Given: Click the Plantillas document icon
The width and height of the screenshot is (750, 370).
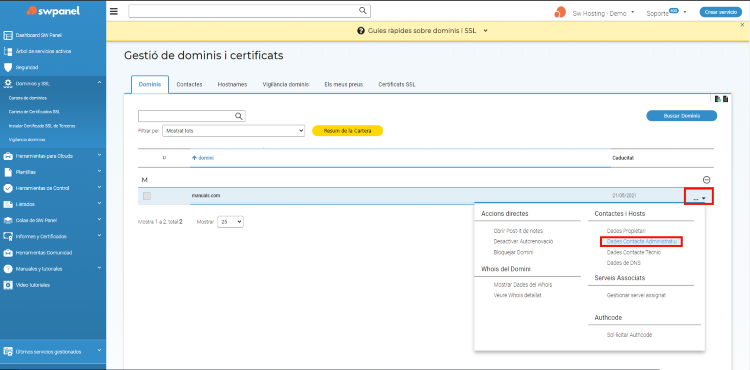Looking at the screenshot, I should click(8, 172).
